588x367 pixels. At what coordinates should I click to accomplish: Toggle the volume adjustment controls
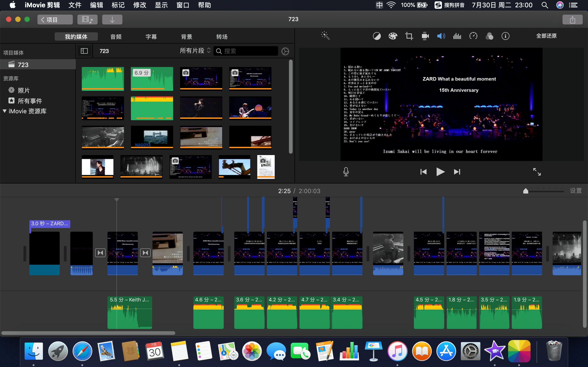pyautogui.click(x=441, y=36)
